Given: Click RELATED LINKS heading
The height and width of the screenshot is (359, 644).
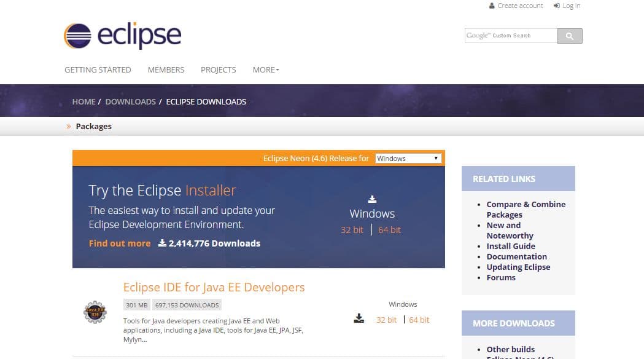Looking at the screenshot, I should pos(504,179).
